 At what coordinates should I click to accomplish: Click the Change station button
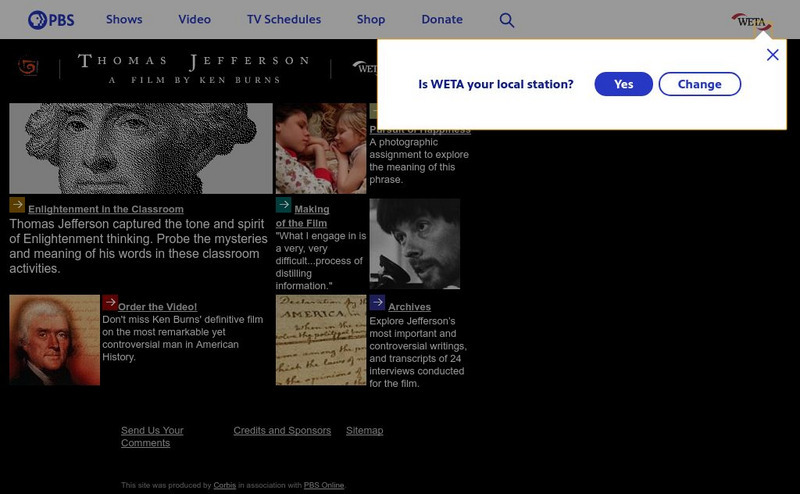(x=699, y=84)
